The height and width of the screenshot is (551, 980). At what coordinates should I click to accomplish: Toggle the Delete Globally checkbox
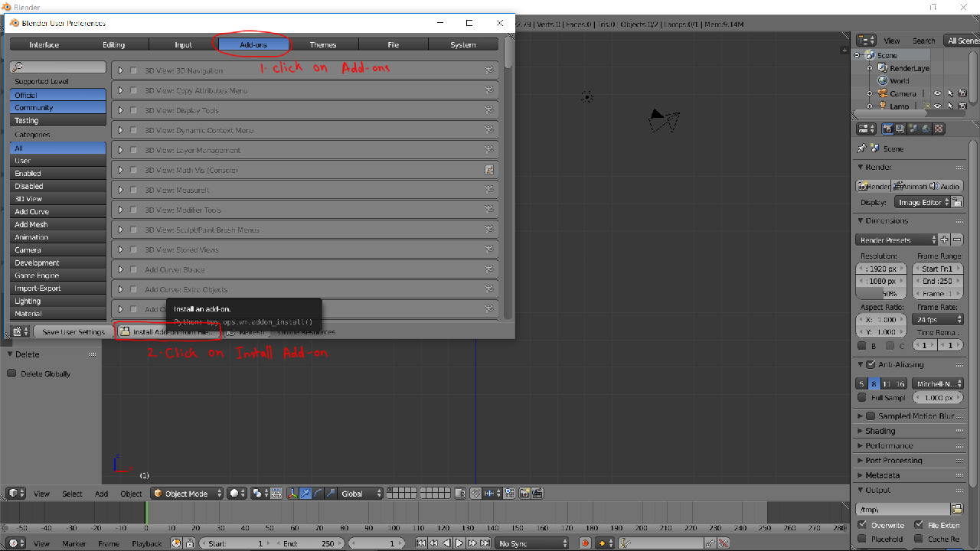click(11, 373)
